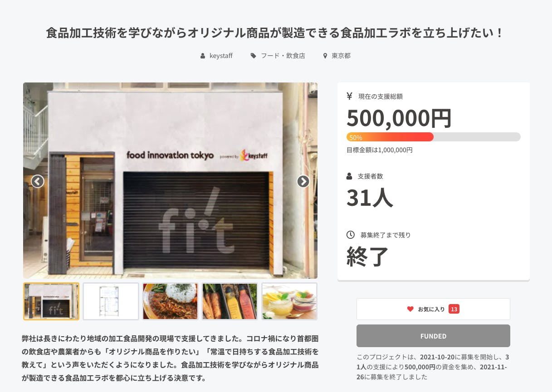Click the location pin icon beside 東京都
Screen dimensions: 552x392
click(x=325, y=56)
